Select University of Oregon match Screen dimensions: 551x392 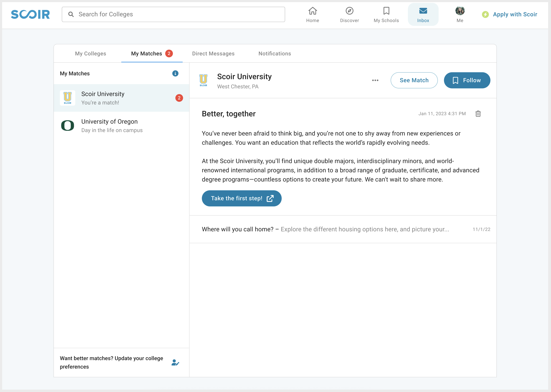[x=121, y=126]
